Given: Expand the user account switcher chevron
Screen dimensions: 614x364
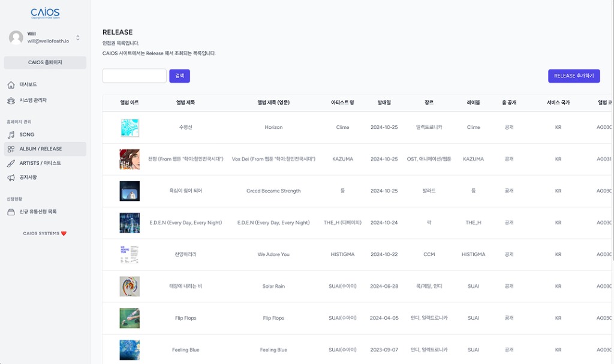Looking at the screenshot, I should [78, 38].
